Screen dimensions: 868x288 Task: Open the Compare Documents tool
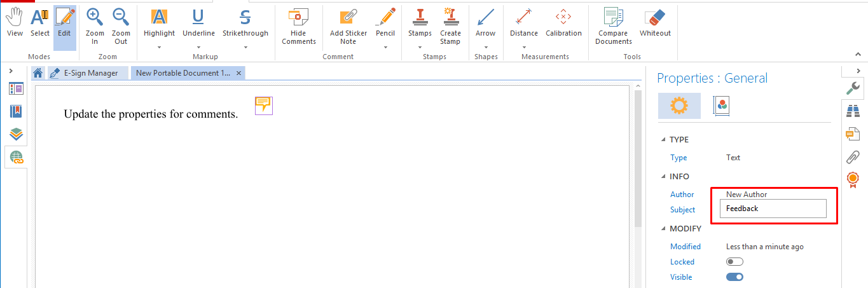613,25
